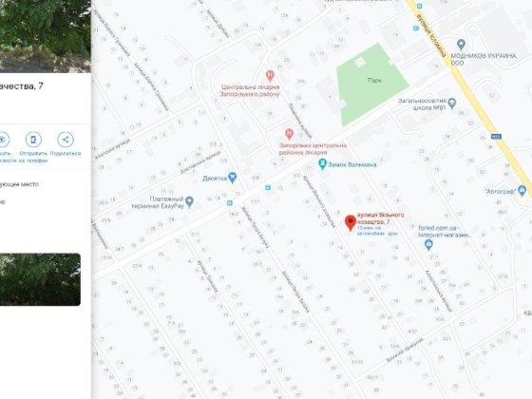The height and width of the screenshot is (399, 532).
Task: Select the Десятка shopping cart marker
Action: click(x=232, y=177)
